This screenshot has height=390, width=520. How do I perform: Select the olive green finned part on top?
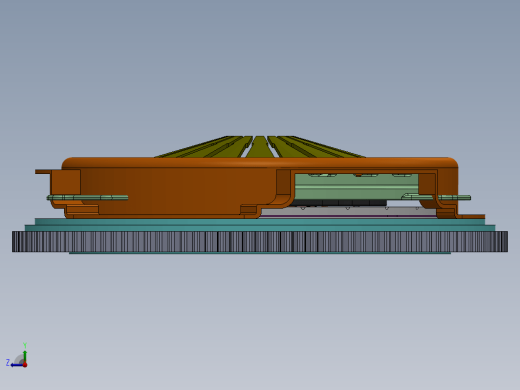(260, 147)
